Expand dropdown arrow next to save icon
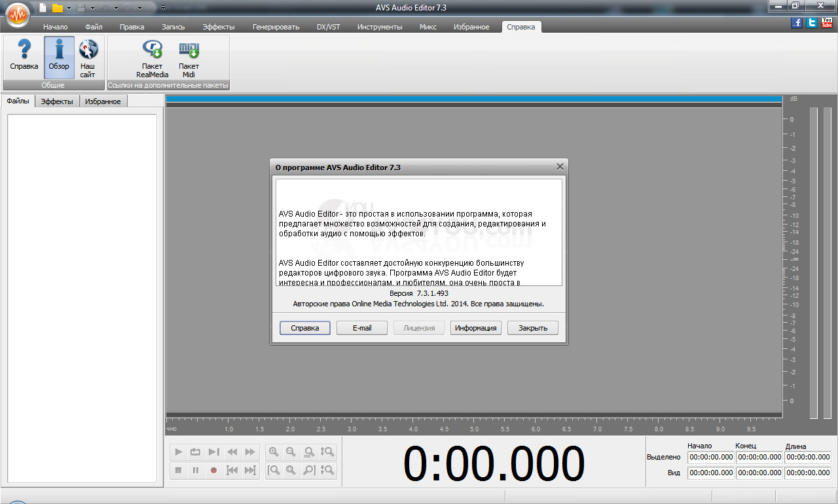Image resolution: width=838 pixels, height=504 pixels. coord(92,9)
